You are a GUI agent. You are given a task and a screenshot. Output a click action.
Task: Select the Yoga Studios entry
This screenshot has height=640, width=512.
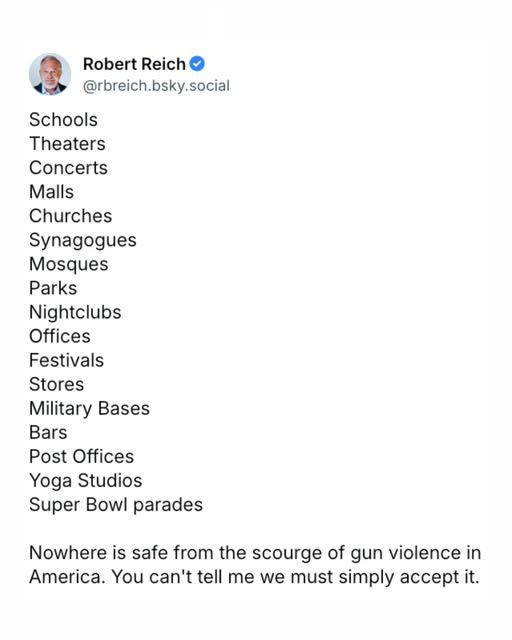click(86, 481)
